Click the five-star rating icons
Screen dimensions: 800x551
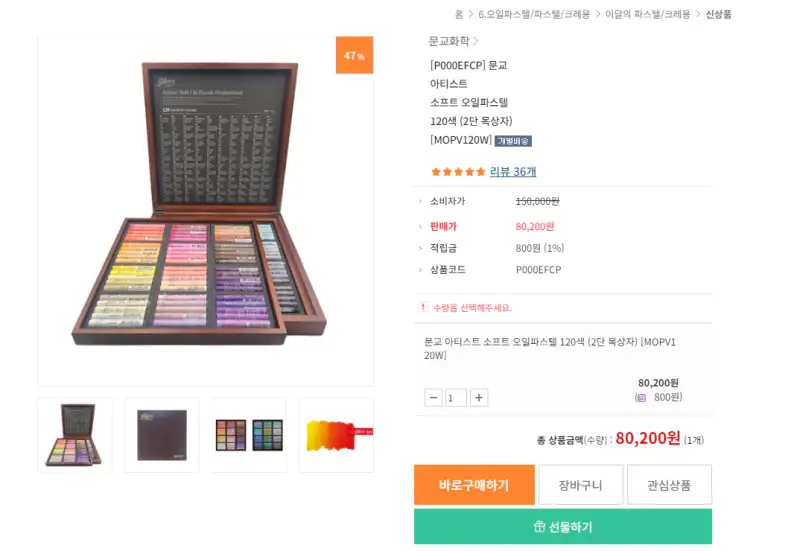(x=458, y=171)
